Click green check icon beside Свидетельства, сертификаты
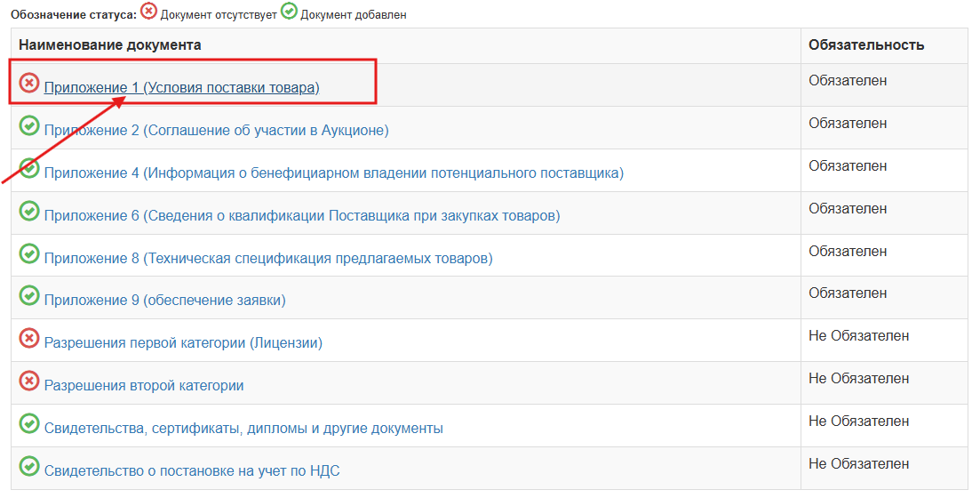The image size is (980, 498). [28, 423]
